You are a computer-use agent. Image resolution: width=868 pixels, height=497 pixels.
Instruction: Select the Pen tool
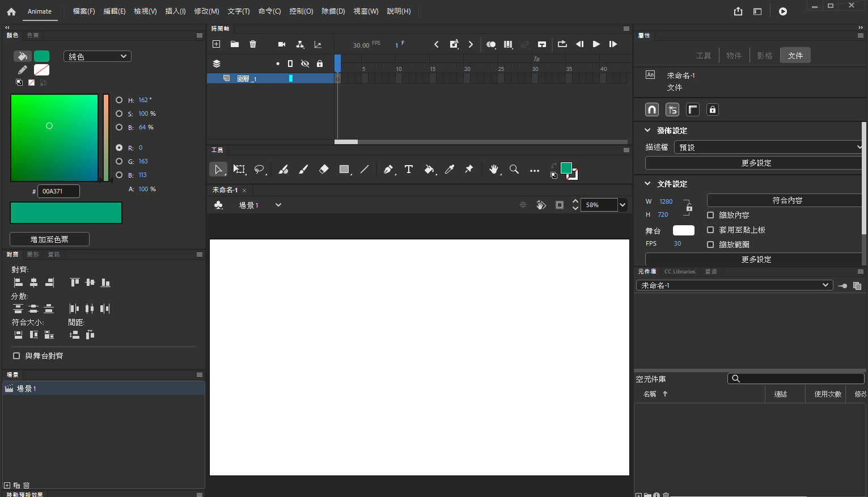(x=388, y=169)
